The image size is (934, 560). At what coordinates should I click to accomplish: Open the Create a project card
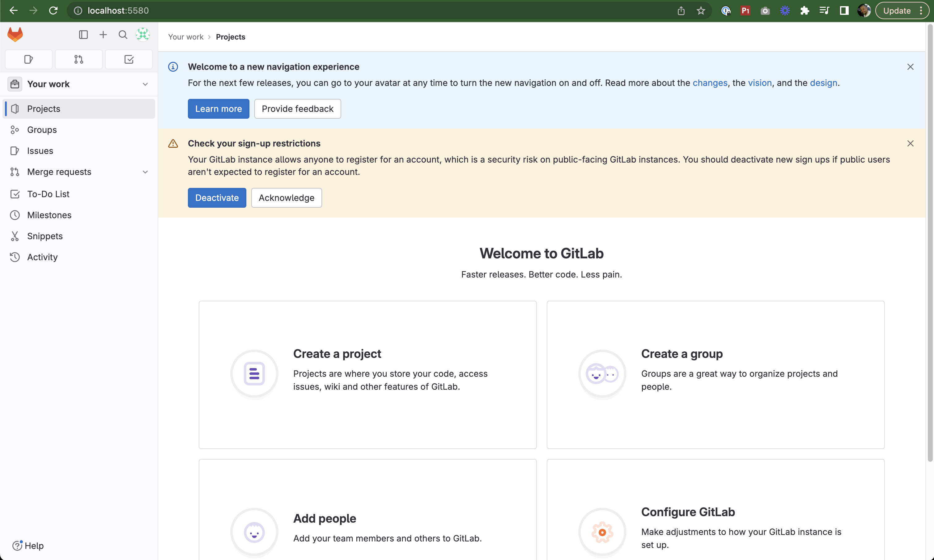[x=367, y=375]
